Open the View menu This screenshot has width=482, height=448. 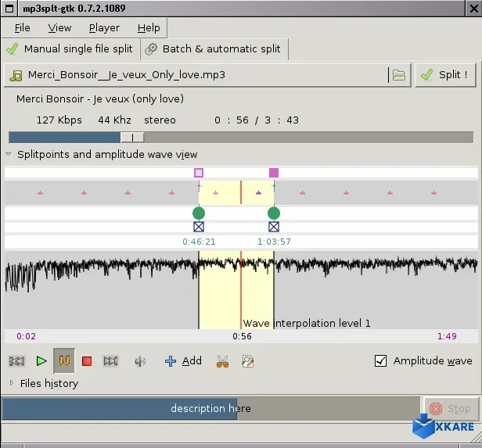click(x=59, y=28)
